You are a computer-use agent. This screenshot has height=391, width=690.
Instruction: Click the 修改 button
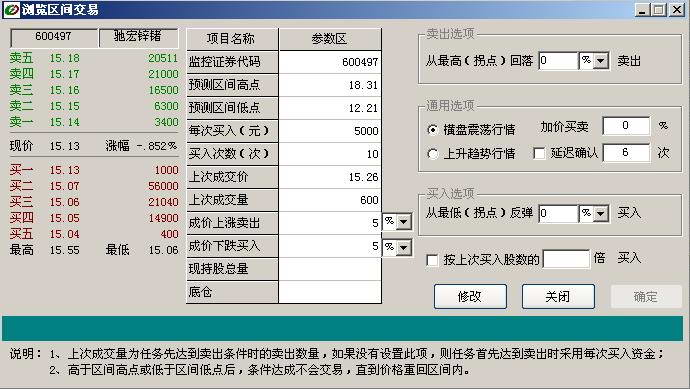(x=470, y=296)
